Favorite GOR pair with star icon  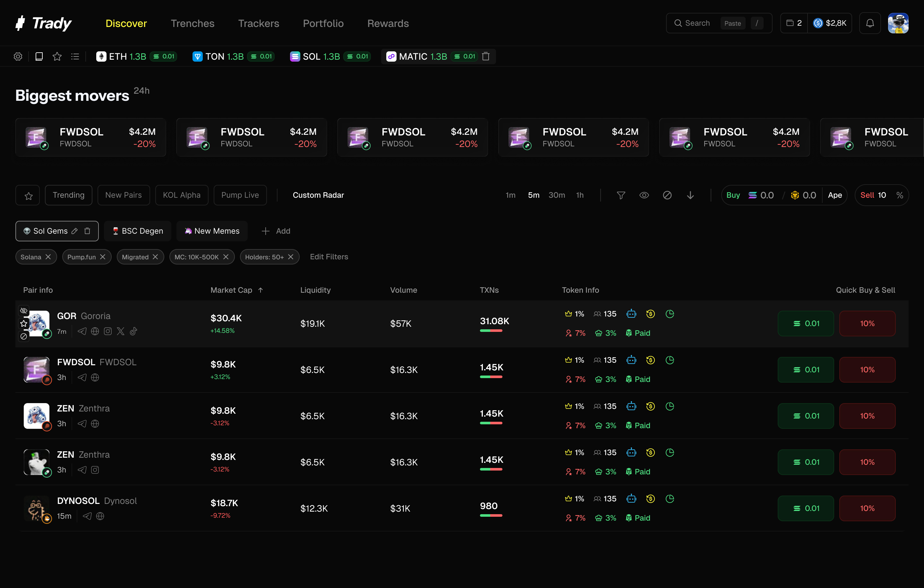tap(24, 324)
